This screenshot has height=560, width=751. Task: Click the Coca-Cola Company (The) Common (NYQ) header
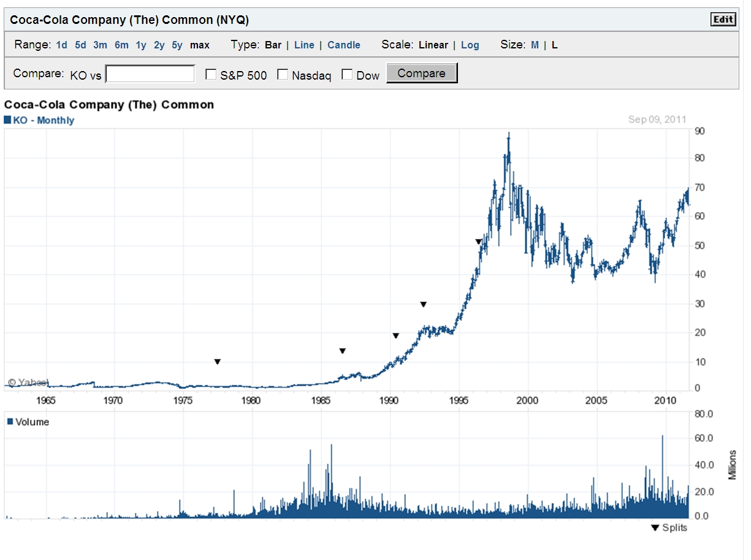129,20
